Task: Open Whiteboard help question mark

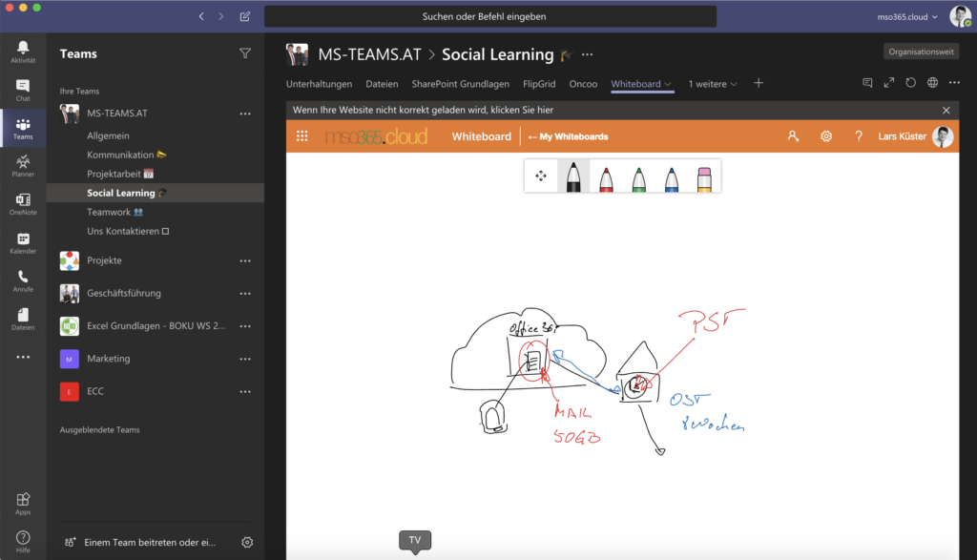Action: (x=859, y=135)
